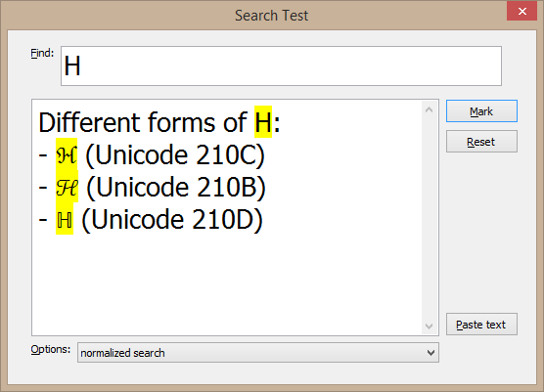
Task: Click the Search Test title bar
Action: click(x=271, y=16)
